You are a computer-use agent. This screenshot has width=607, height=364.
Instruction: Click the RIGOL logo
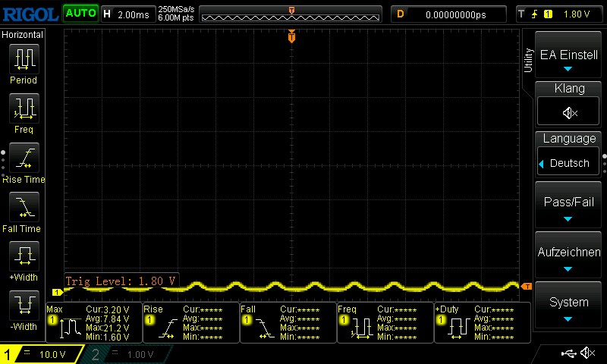(30, 14)
